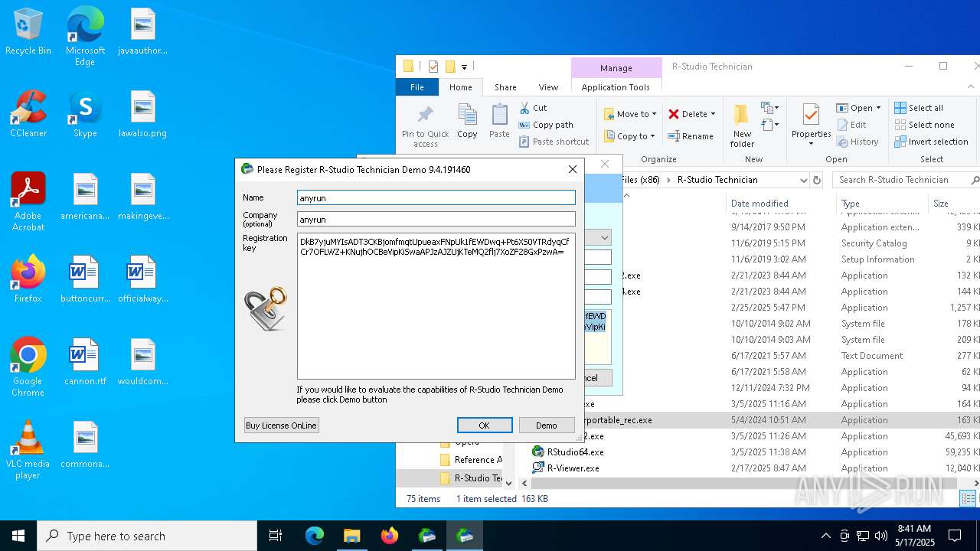The width and height of the screenshot is (980, 551).
Task: Expand address bar history dropdown
Action: coord(803,180)
